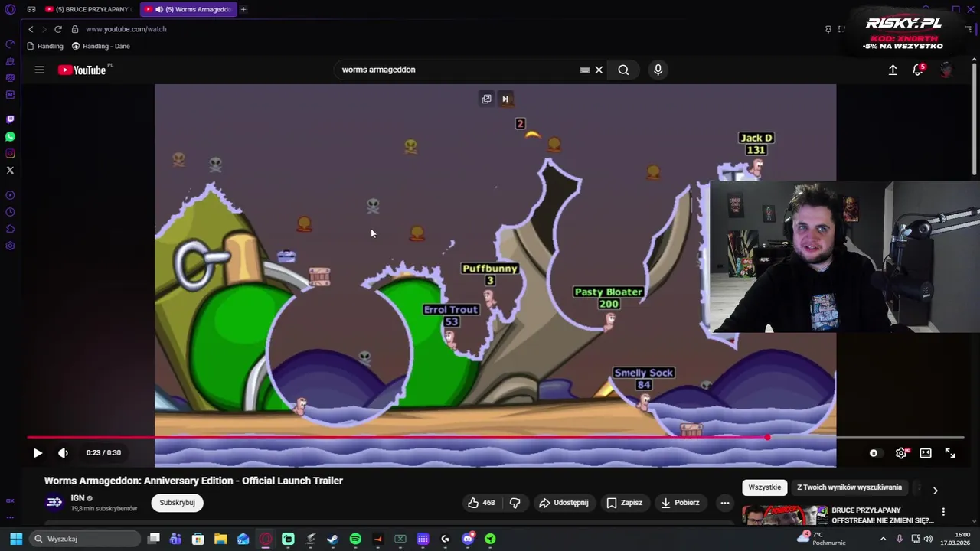Open player settings gear
Viewport: 980px width, 551px height.
point(901,453)
